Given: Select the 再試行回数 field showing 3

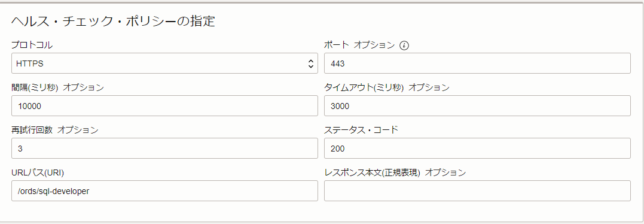Looking at the screenshot, I should 164,148.
